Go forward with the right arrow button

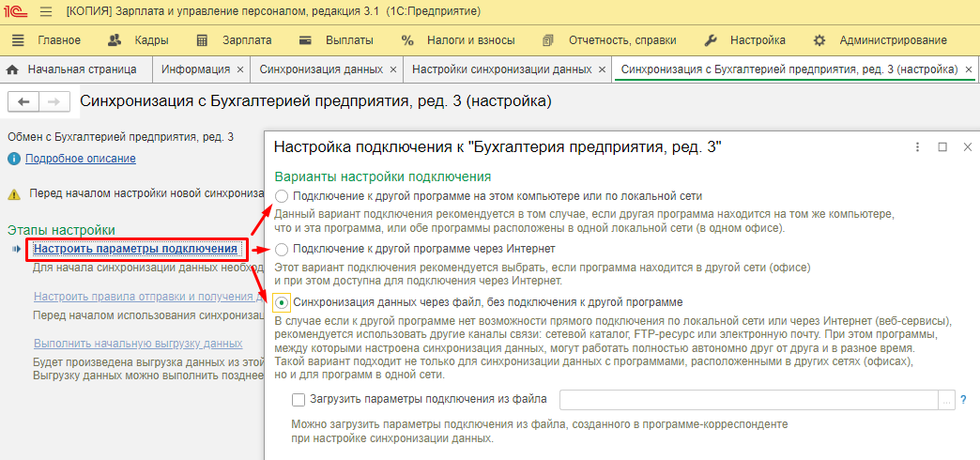tap(54, 102)
